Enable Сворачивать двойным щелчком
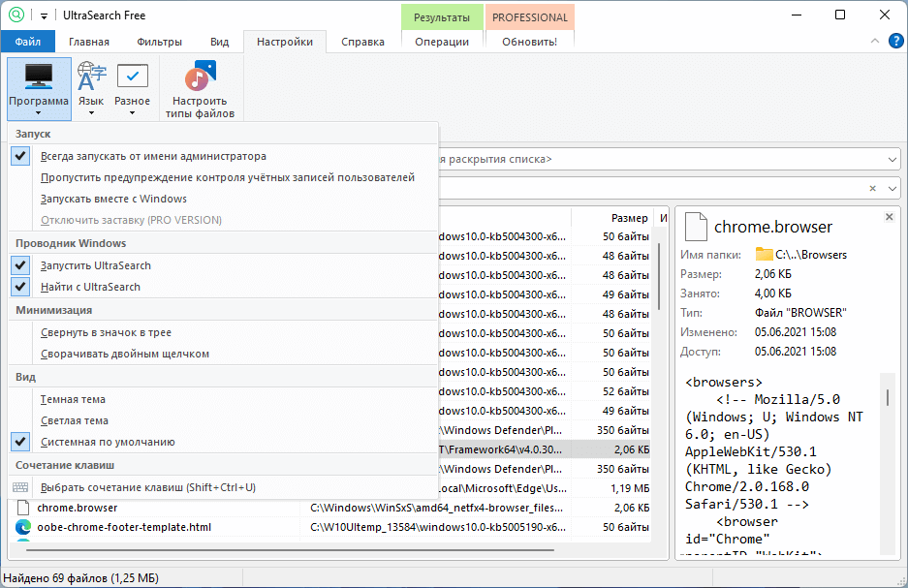 click(223, 355)
